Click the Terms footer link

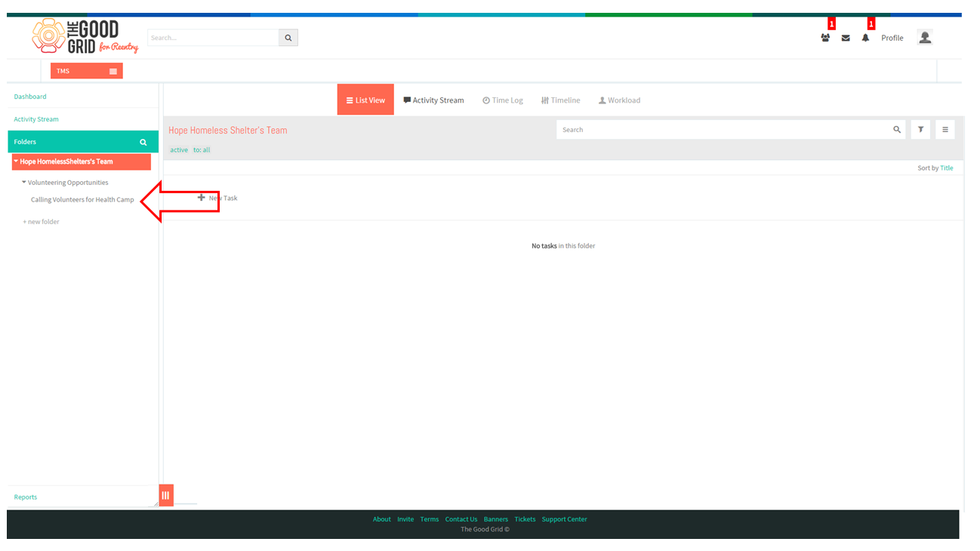point(430,519)
